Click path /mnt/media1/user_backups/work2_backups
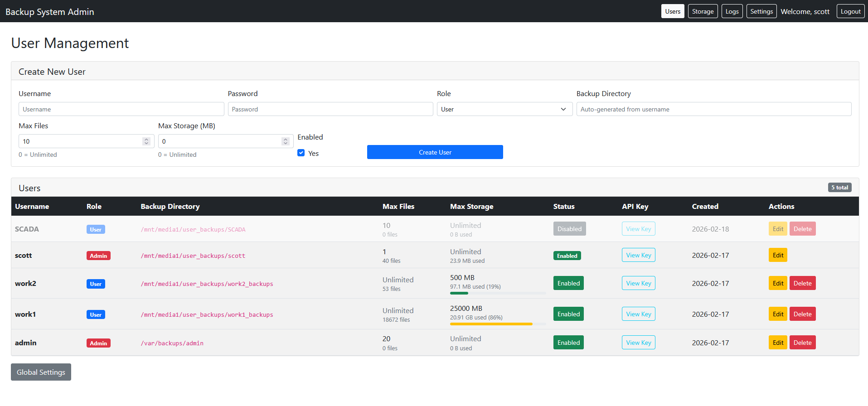Screen dimensions: 868x406 pyautogui.click(x=207, y=284)
